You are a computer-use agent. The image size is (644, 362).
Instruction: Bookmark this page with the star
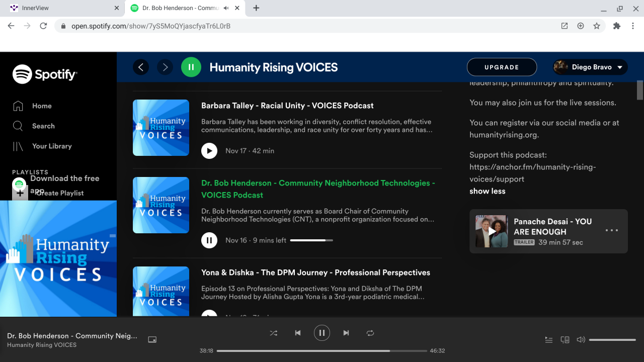597,26
